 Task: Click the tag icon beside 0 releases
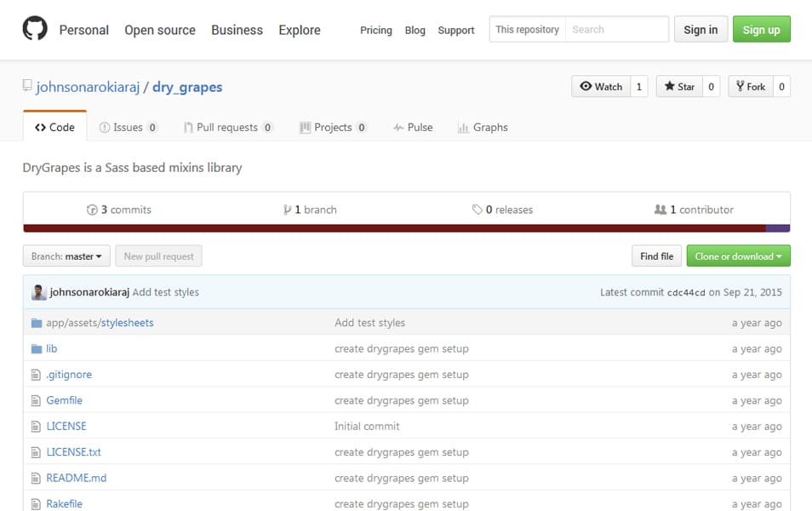click(477, 210)
